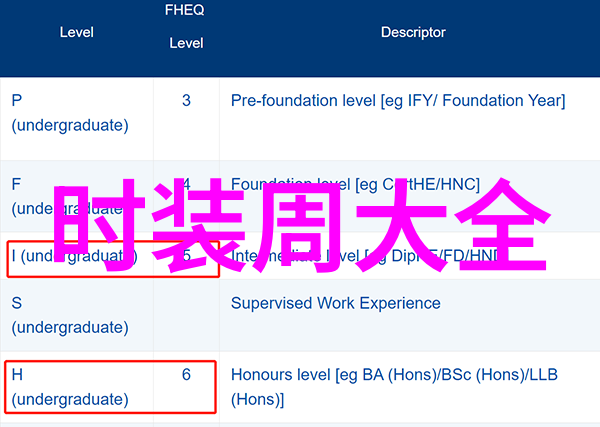Select the Pre-foundation level descriptor text
Screen dimensions: 600x427
(398, 101)
